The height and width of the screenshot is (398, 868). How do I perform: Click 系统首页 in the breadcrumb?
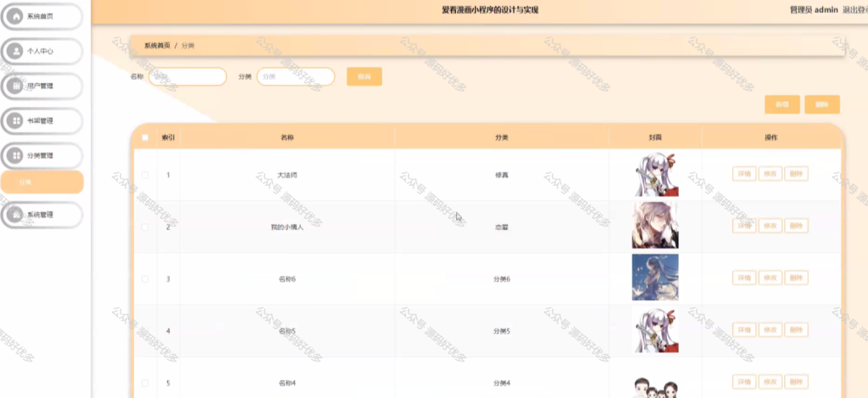coord(157,46)
